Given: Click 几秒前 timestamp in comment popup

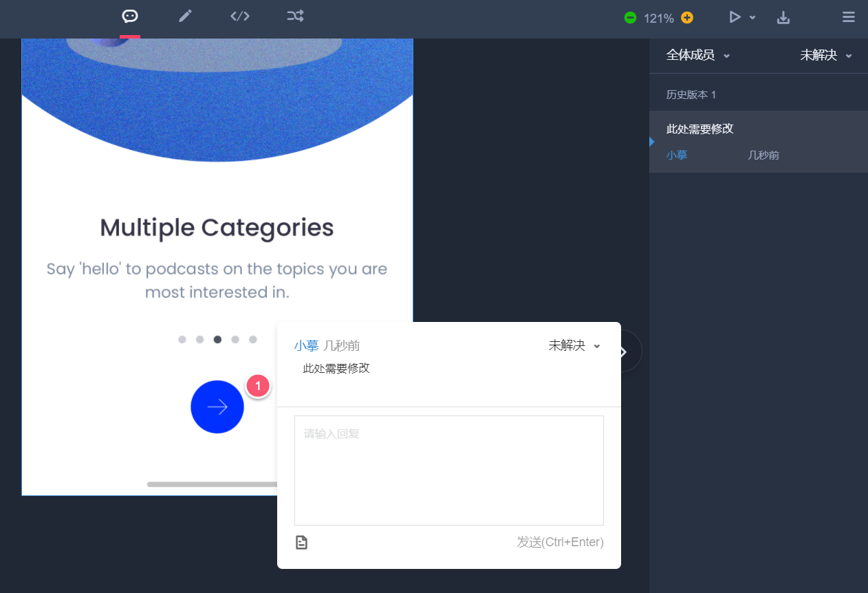Looking at the screenshot, I should tap(342, 345).
